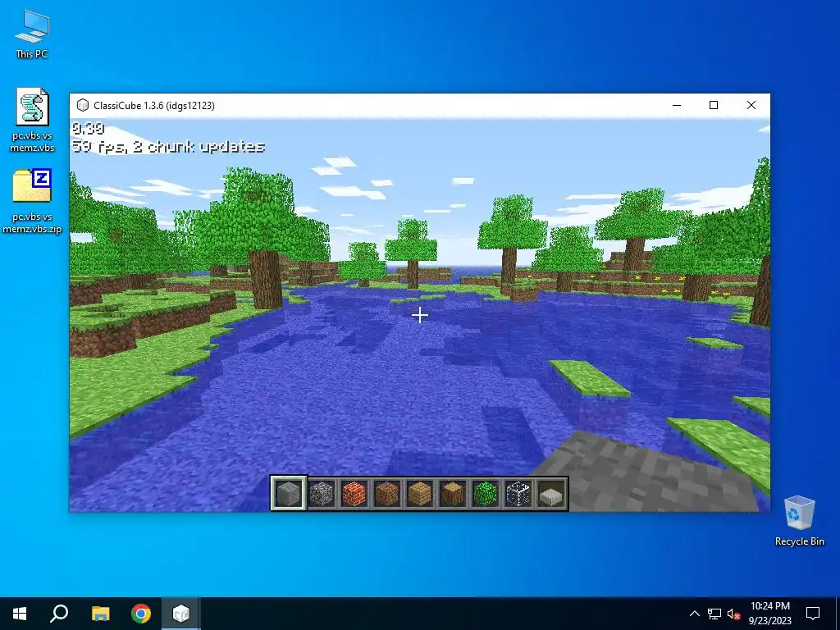840x630 pixels.
Task: Show hidden system tray icons
Action: pyautogui.click(x=694, y=614)
